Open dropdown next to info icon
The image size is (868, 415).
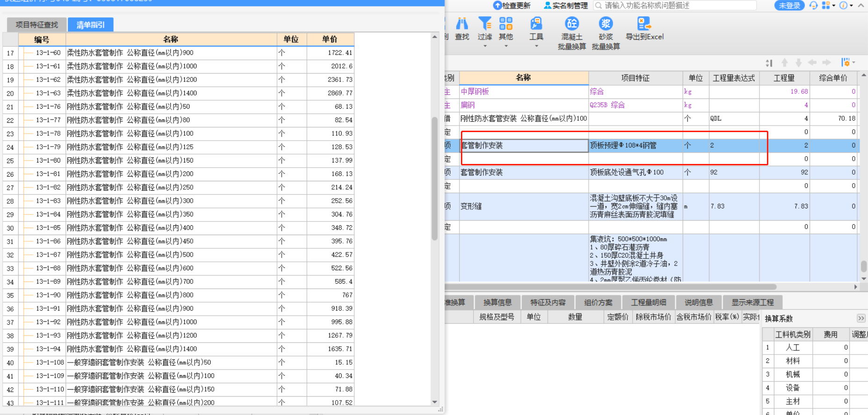click(851, 6)
